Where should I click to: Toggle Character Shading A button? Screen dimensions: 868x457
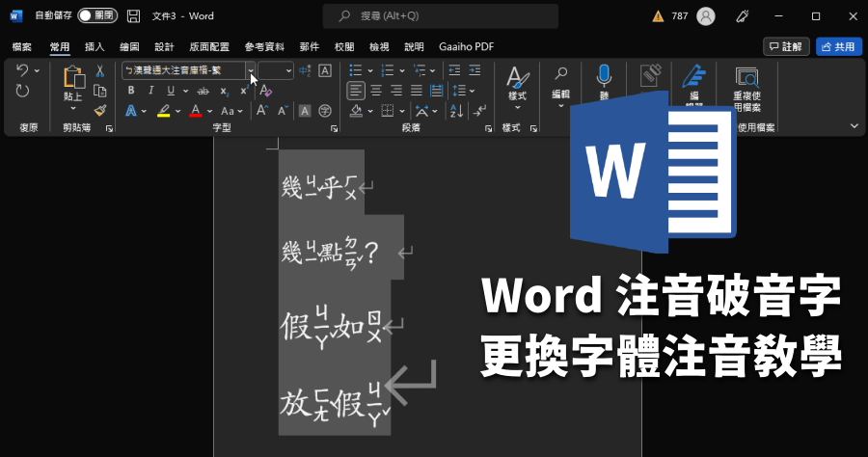point(305,111)
